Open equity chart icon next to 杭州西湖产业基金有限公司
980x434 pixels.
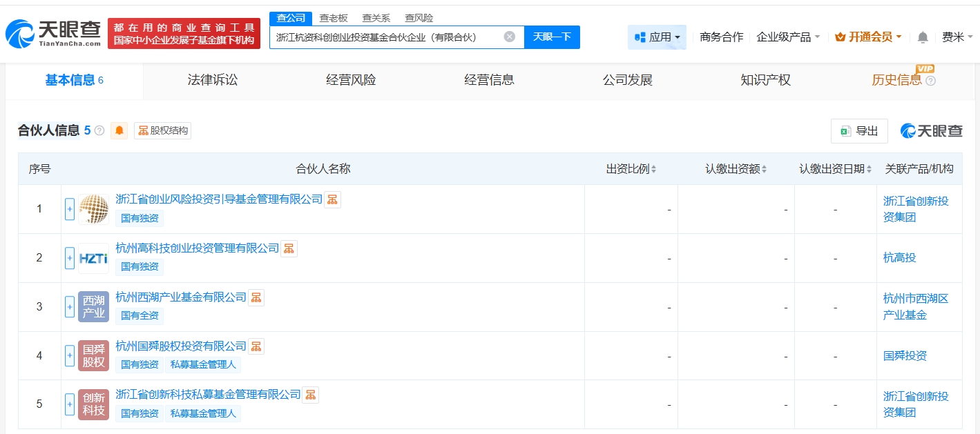(x=256, y=297)
